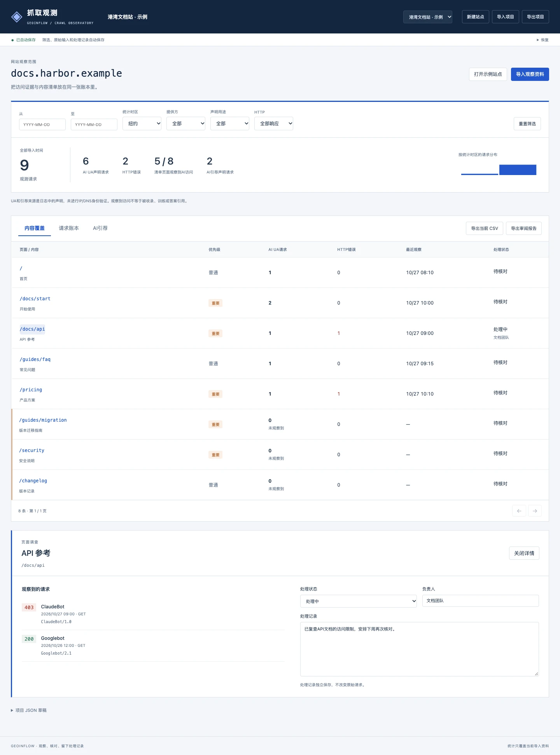Open the 提供方 filter dropdown
Viewport: 560px width, 755px height.
186,123
